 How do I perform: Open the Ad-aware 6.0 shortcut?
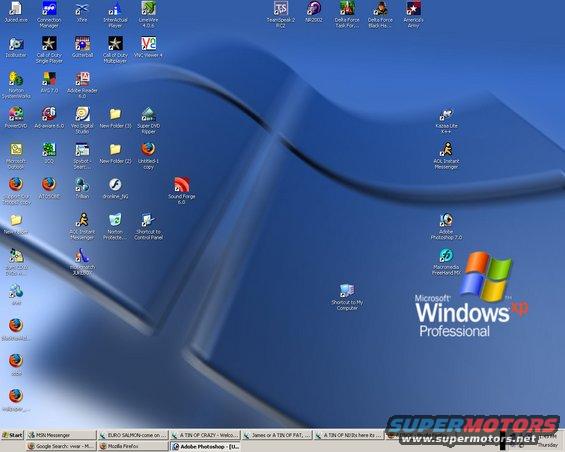click(49, 118)
